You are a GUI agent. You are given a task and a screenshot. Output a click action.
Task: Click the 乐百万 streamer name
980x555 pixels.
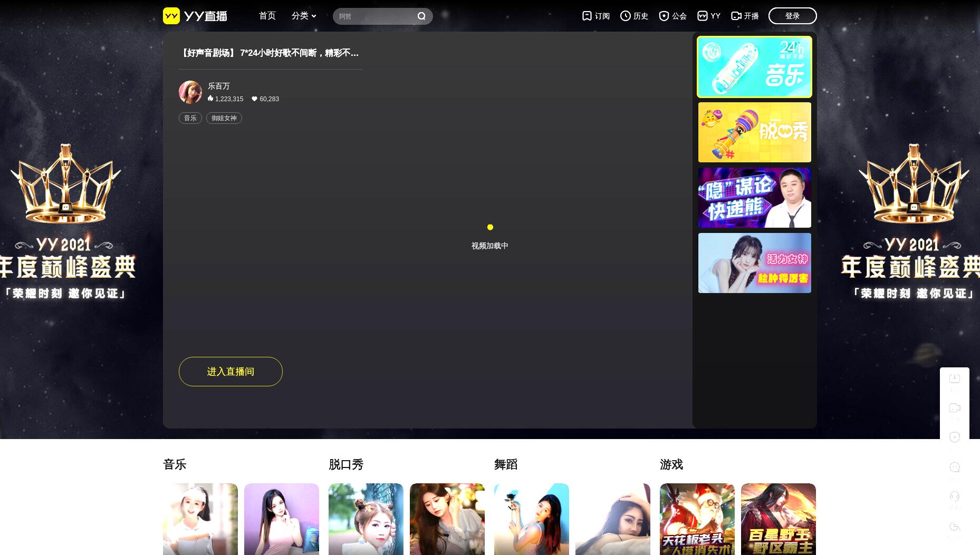coord(219,86)
